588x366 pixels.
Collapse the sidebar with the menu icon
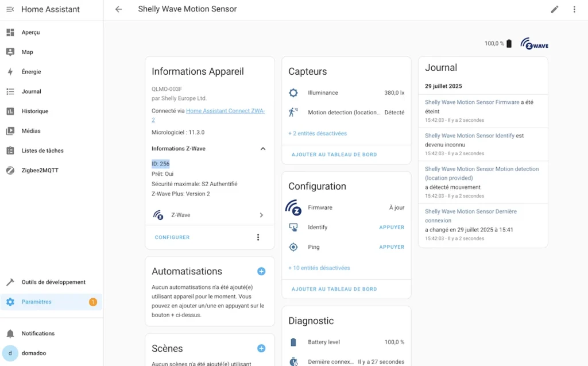click(x=10, y=9)
